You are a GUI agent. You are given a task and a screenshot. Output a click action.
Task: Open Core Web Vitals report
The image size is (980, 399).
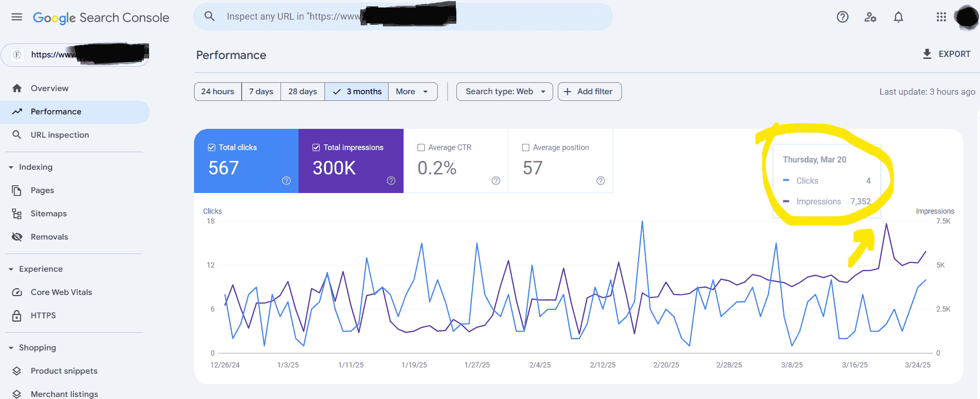75,292
